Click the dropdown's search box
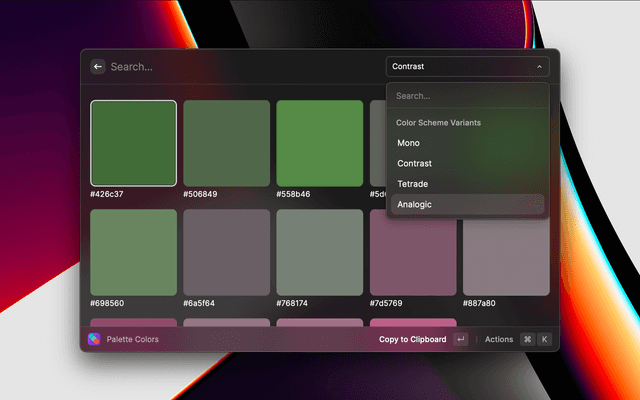 pos(467,96)
